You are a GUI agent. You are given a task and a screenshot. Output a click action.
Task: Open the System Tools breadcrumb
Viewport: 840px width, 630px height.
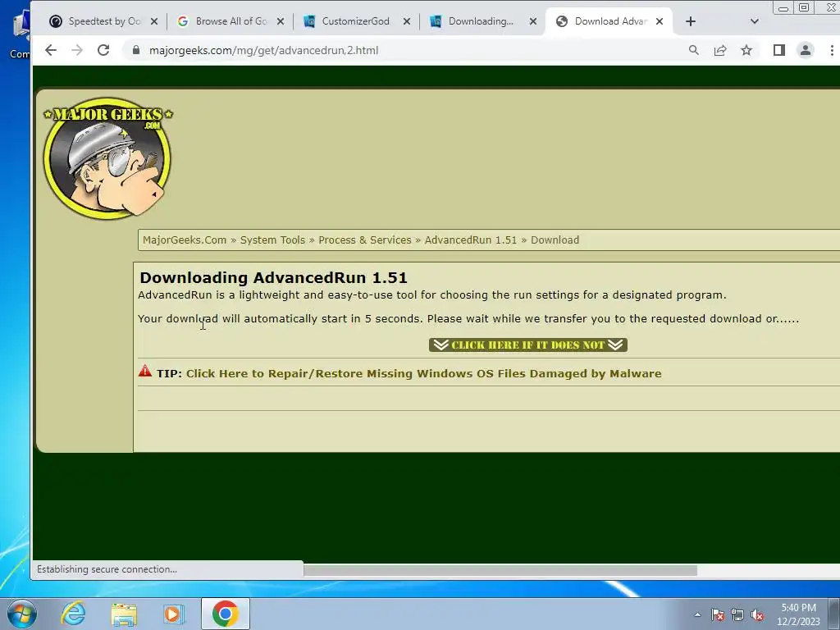click(272, 240)
